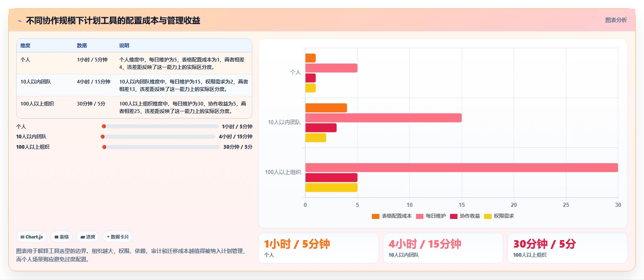Screen dimensions: 644x280
Task: Click the chart title 不同协作规模下计划工具
Action: click(x=113, y=20)
